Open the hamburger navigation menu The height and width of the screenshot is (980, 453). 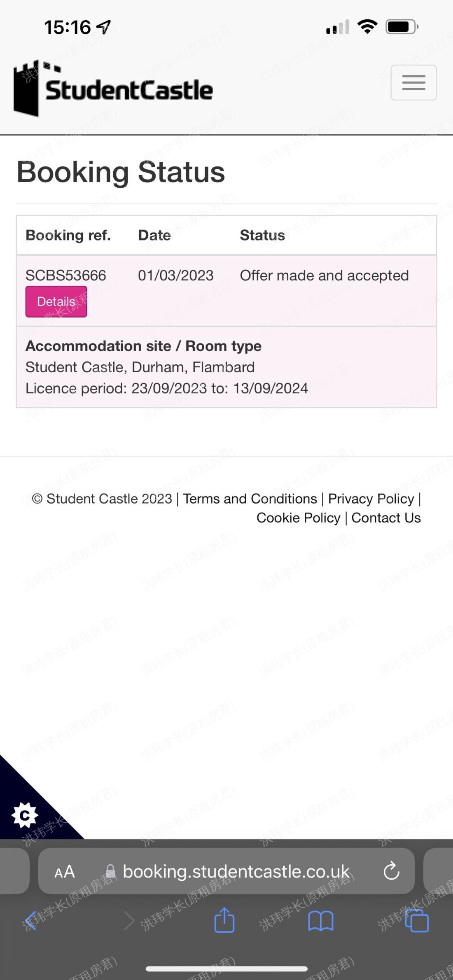413,82
